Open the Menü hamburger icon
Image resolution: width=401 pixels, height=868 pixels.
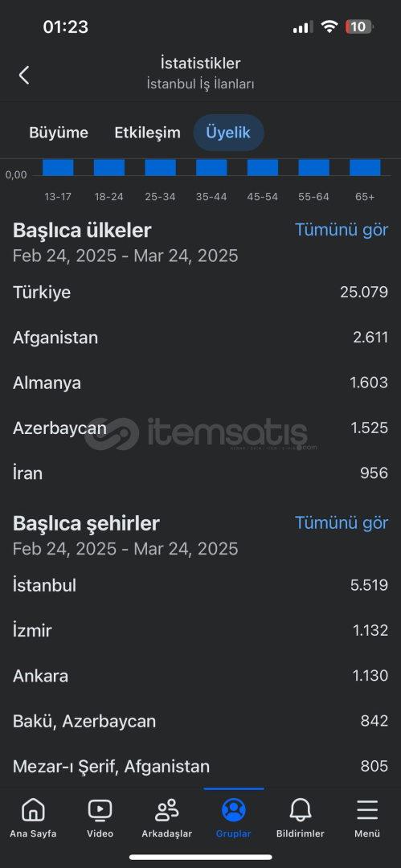(x=367, y=810)
